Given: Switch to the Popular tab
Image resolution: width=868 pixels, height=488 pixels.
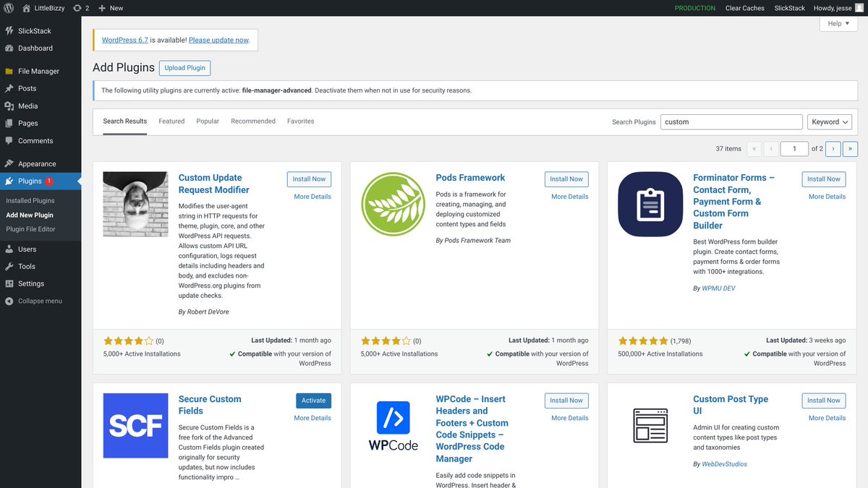Looking at the screenshot, I should click(x=208, y=121).
